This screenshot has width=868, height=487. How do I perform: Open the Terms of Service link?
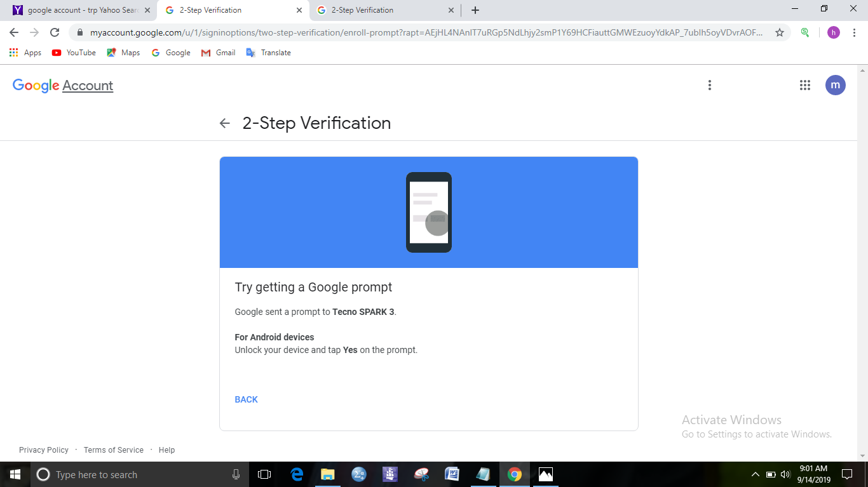[x=114, y=450]
